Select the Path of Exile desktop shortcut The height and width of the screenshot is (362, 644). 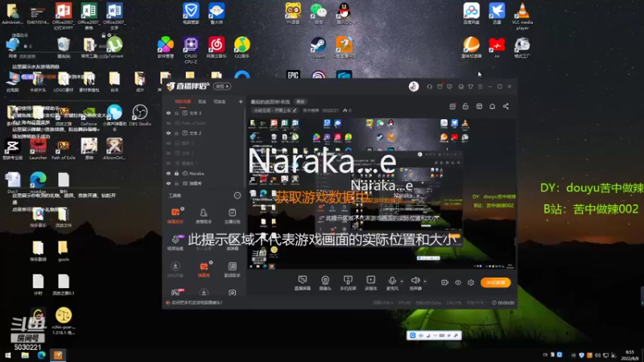pyautogui.click(x=64, y=150)
